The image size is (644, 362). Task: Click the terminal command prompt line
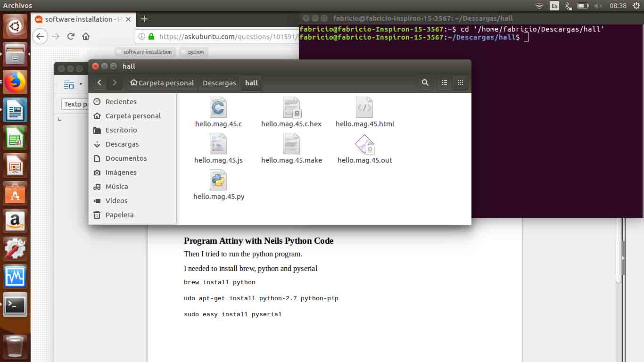click(414, 37)
